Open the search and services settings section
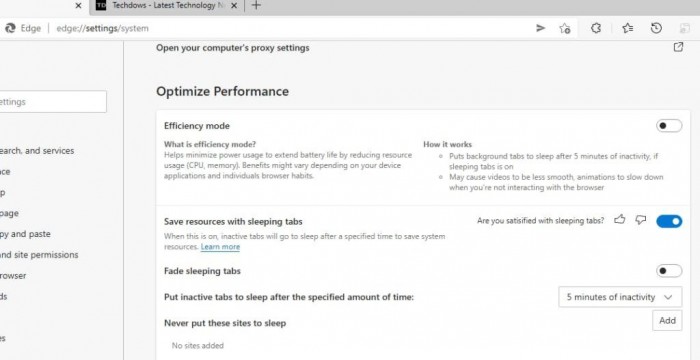The height and width of the screenshot is (360, 700). click(37, 151)
